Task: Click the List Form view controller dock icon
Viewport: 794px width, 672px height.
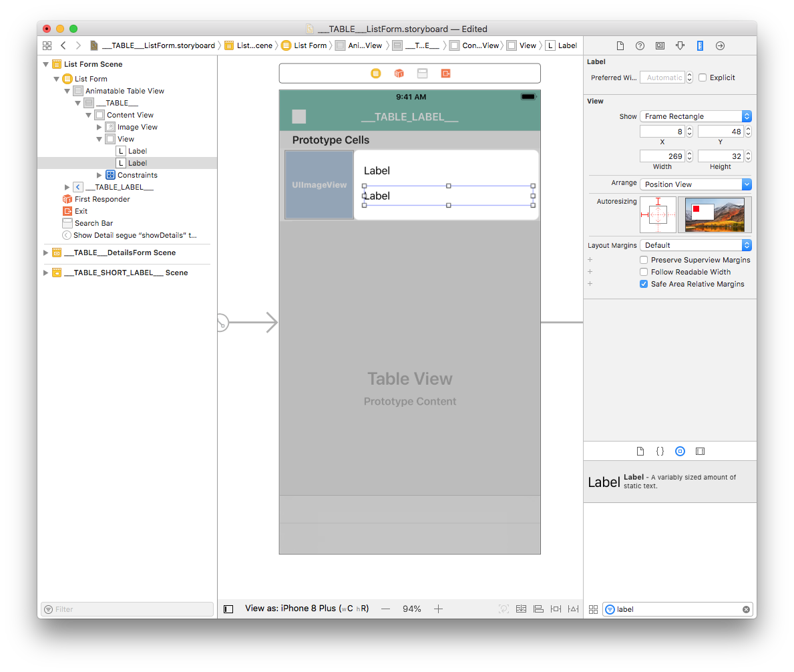Action: [x=376, y=73]
